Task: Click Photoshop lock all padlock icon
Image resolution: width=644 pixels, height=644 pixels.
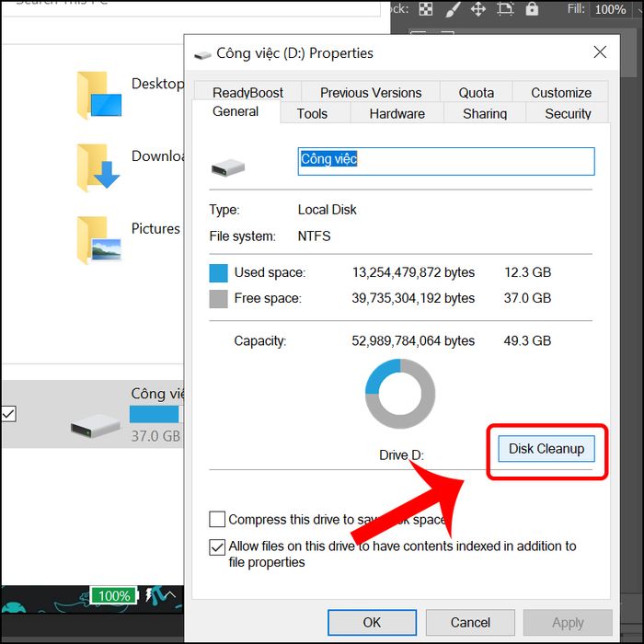Action: coord(532,9)
